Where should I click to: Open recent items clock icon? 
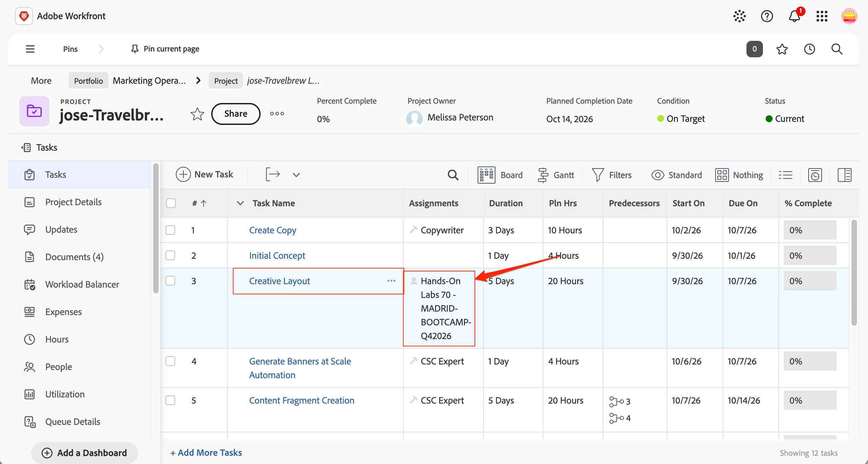(809, 49)
